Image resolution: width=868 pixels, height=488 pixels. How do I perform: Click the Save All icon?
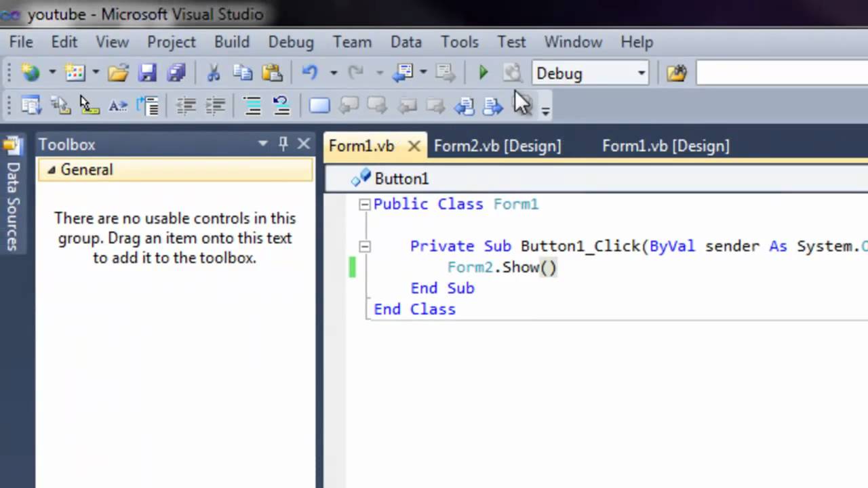176,73
